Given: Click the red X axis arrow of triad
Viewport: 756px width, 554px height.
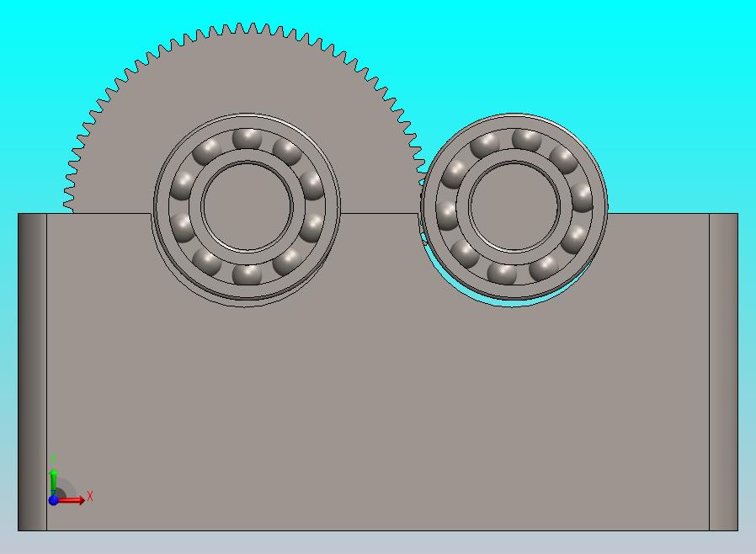Looking at the screenshot, I should click(71, 500).
